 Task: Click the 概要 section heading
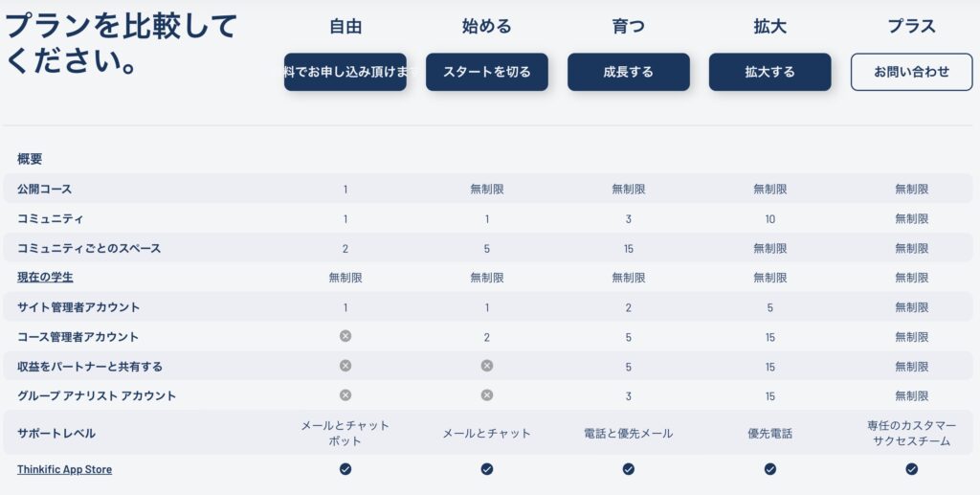point(30,159)
